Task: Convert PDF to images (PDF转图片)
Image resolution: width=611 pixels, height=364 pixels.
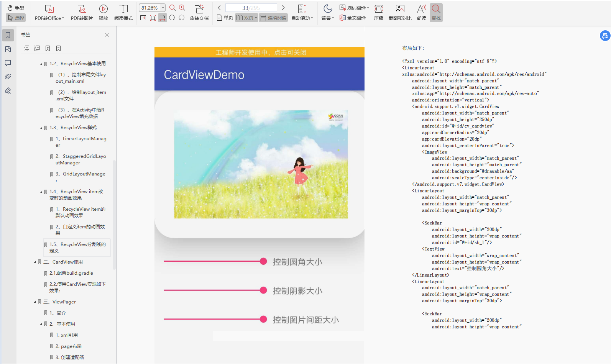Action: 82,13
